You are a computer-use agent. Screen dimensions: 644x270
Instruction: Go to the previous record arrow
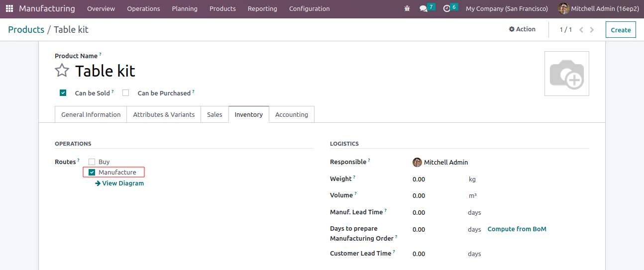[581, 30]
